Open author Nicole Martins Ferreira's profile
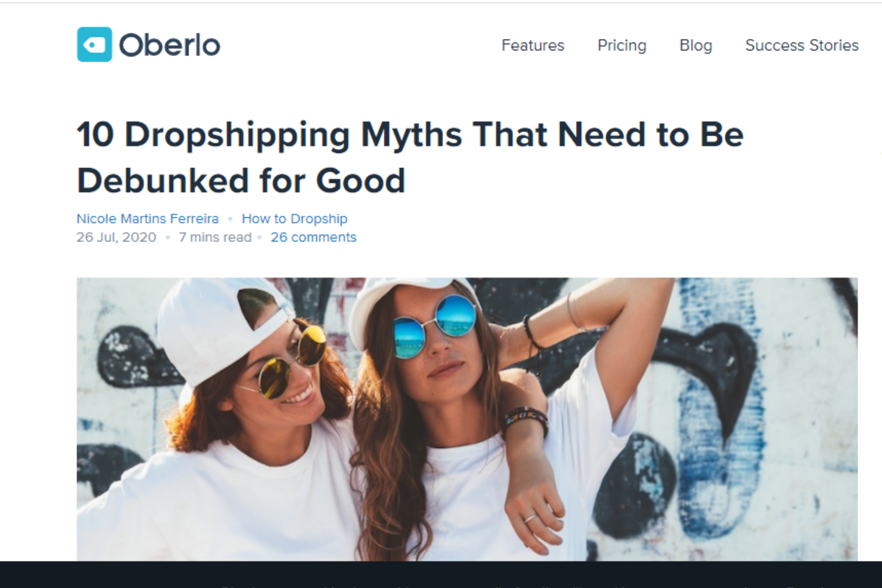The width and height of the screenshot is (882, 588). 147,219
